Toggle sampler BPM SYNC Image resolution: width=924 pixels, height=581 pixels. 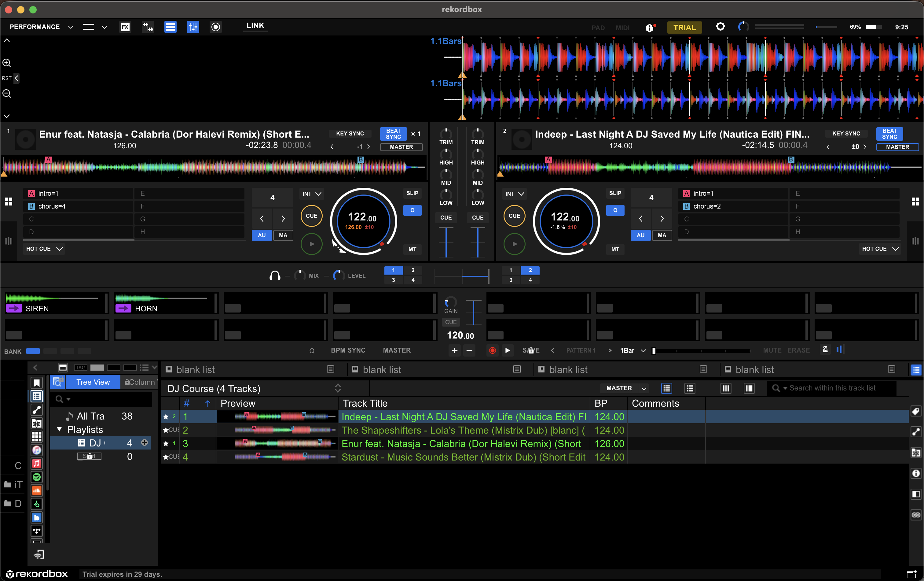pyautogui.click(x=348, y=350)
